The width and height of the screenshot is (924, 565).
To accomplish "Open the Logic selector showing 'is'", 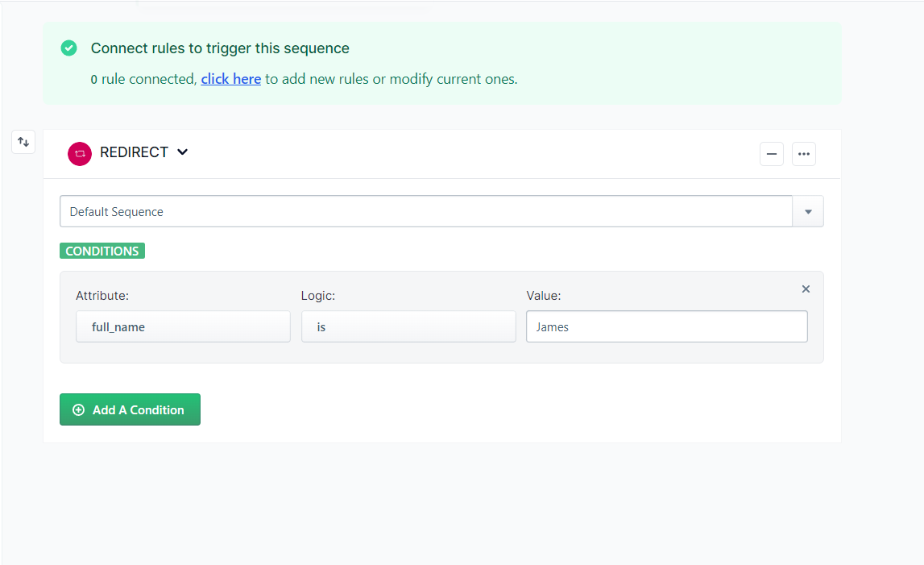I will tap(408, 327).
